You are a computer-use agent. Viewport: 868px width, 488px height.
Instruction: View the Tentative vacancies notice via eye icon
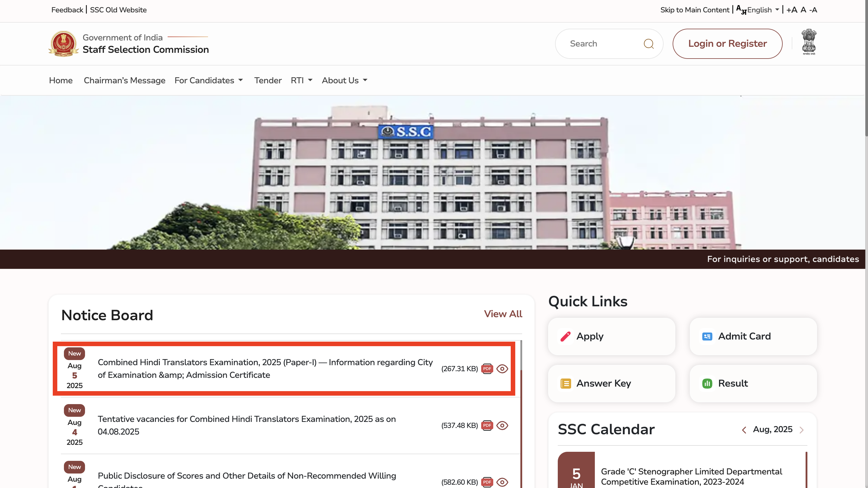click(502, 425)
